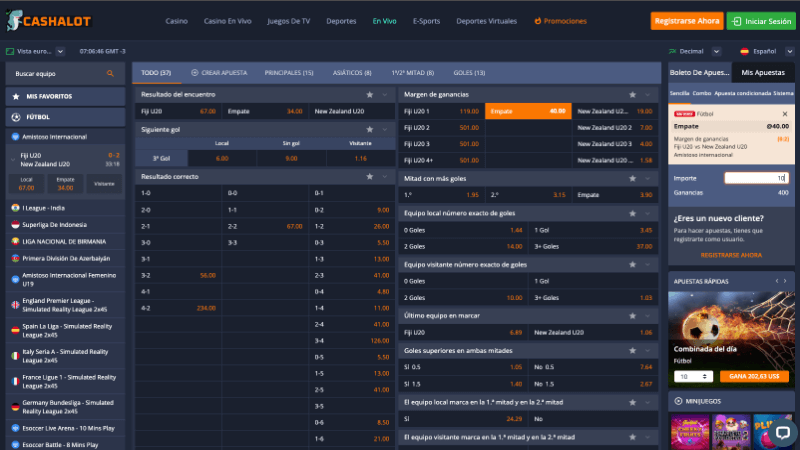Viewport: 800px width, 450px height.
Task: Select the highlighted Empate 40.00 odds
Action: pos(528,111)
